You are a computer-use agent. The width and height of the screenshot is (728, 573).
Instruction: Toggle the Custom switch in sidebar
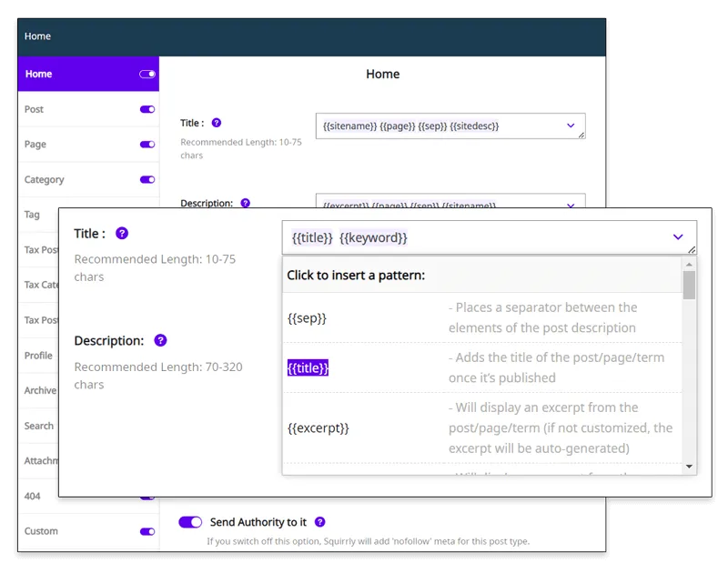click(x=147, y=531)
